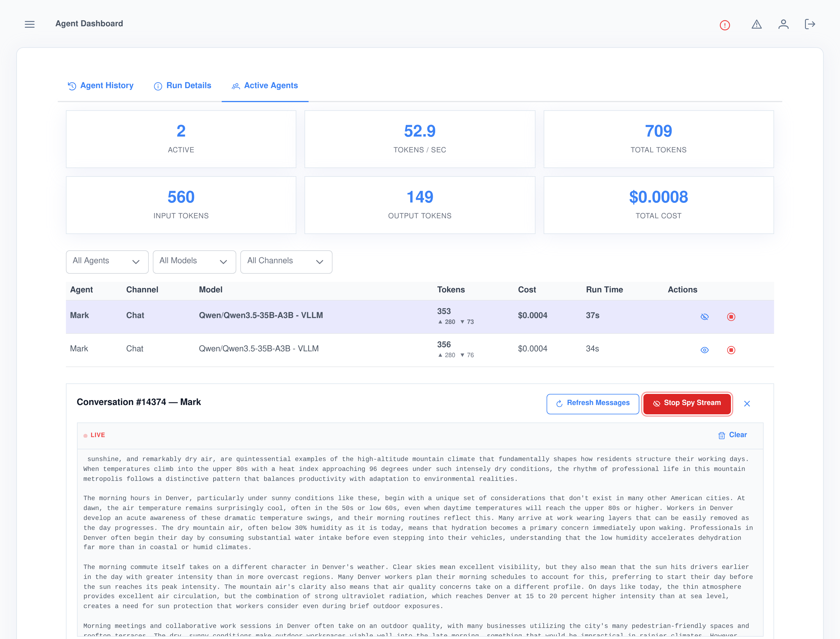Image resolution: width=840 pixels, height=639 pixels.
Task: Select the Active Agents tab
Action: [265, 85]
